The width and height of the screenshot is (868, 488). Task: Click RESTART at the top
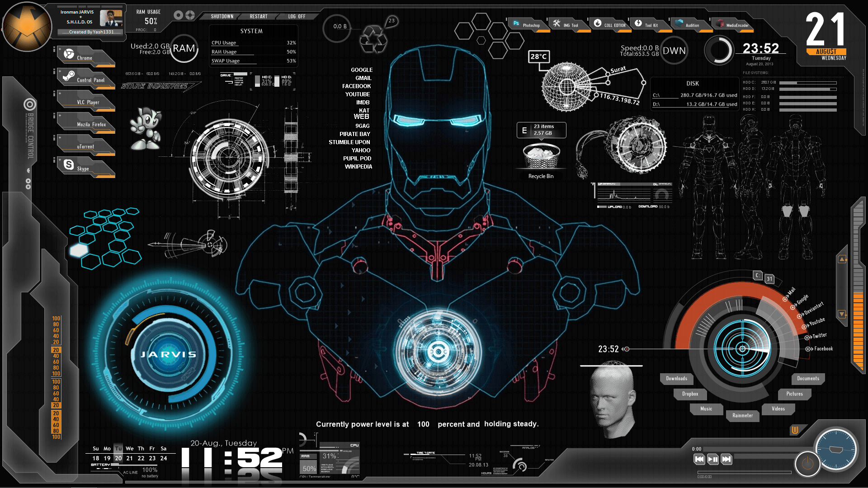point(259,16)
